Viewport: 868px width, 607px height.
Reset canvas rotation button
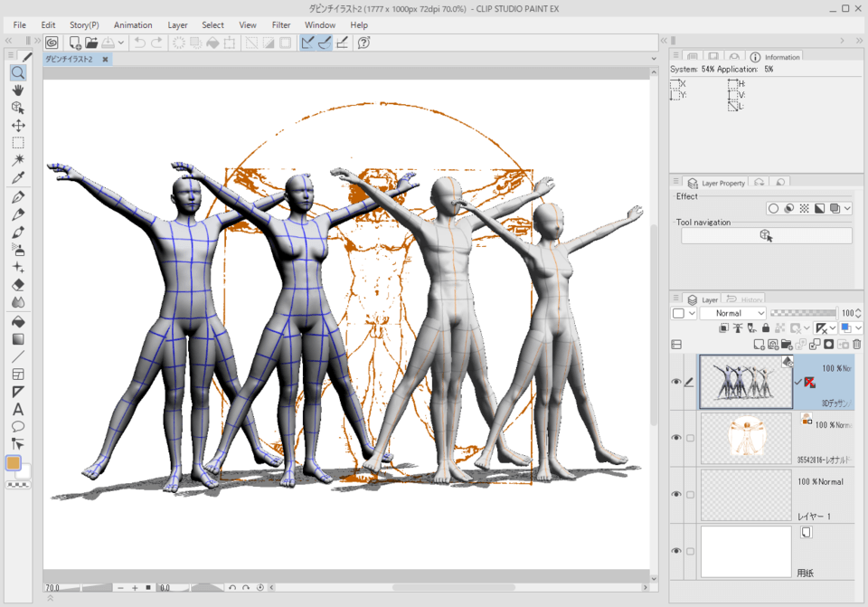pos(260,588)
